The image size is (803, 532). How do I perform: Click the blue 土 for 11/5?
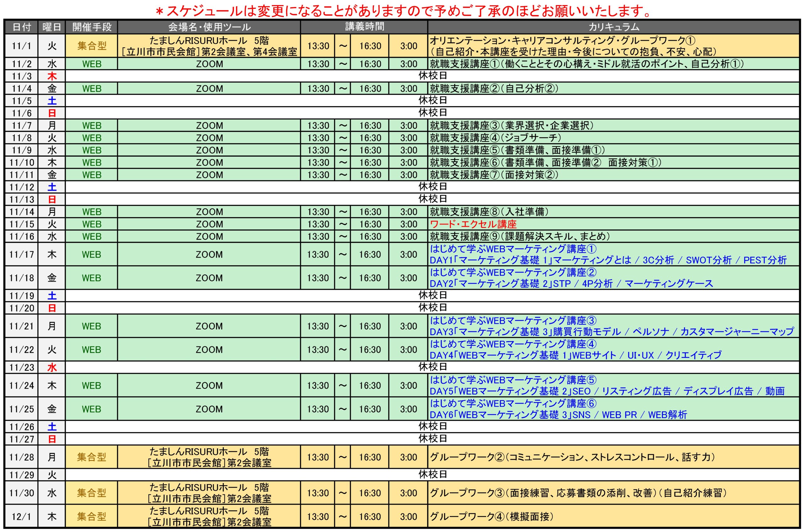[51, 101]
